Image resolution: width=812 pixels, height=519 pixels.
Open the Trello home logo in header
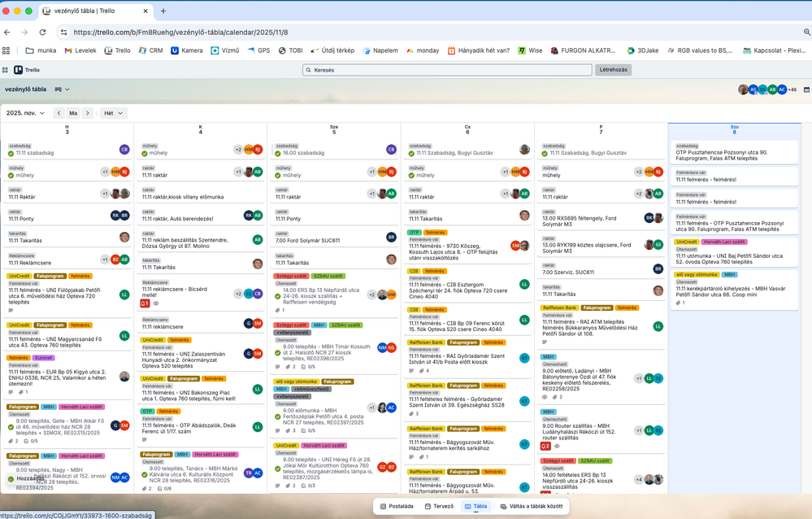26,69
